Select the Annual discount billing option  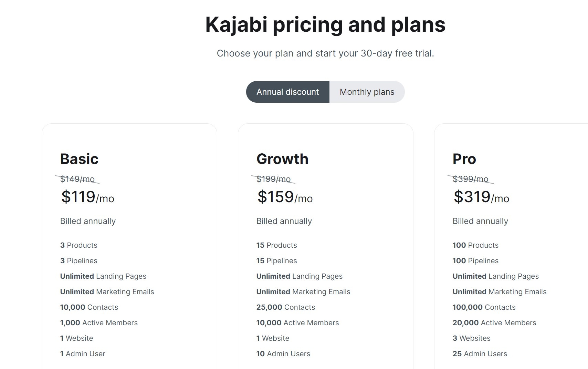coord(287,92)
